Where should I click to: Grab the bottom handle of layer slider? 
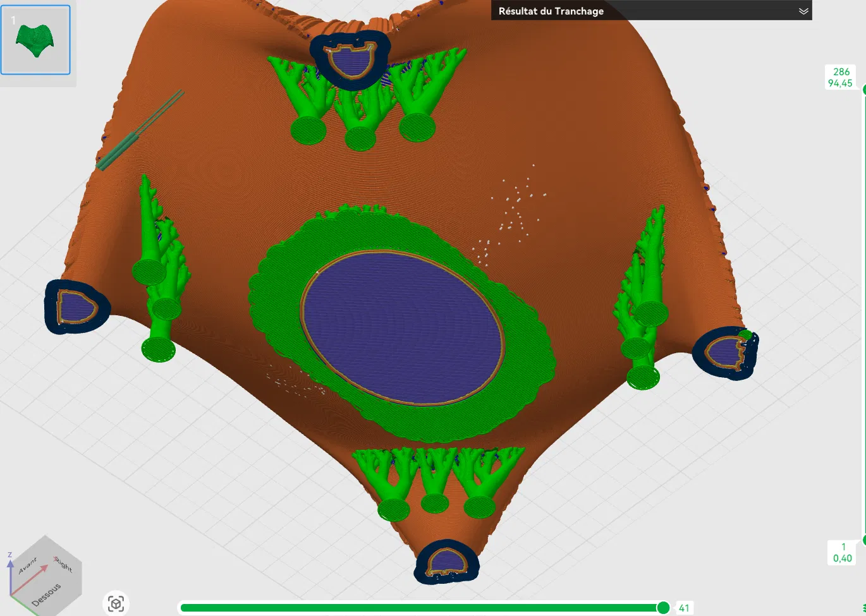863,540
